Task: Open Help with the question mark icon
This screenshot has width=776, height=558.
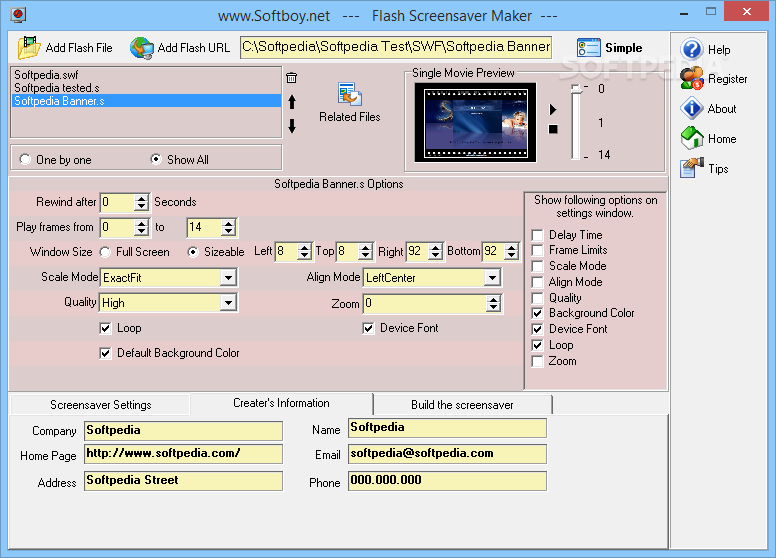Action: (x=691, y=49)
